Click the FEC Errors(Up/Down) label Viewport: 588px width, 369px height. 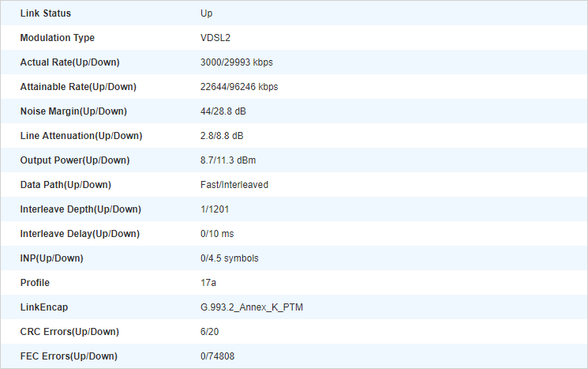pos(69,356)
